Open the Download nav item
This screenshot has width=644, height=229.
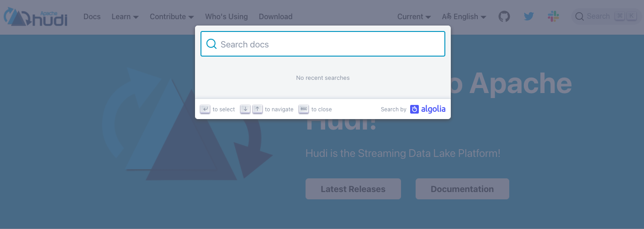(x=275, y=16)
